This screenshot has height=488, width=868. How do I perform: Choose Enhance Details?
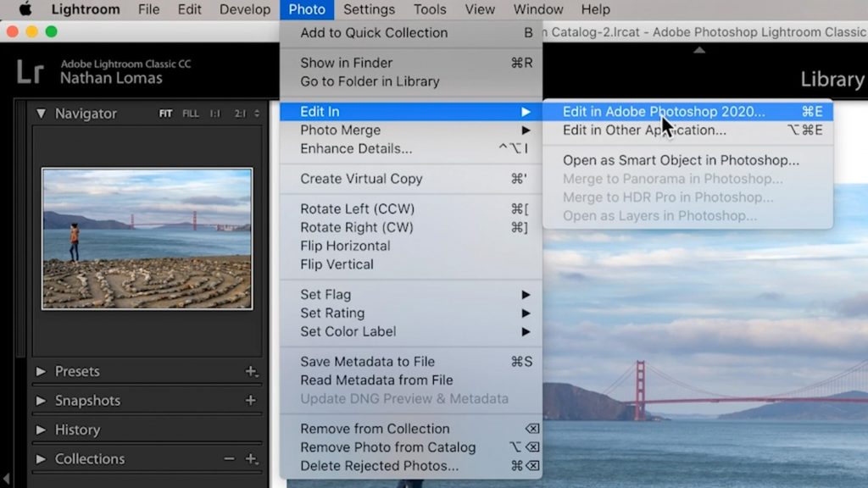[x=411, y=148]
